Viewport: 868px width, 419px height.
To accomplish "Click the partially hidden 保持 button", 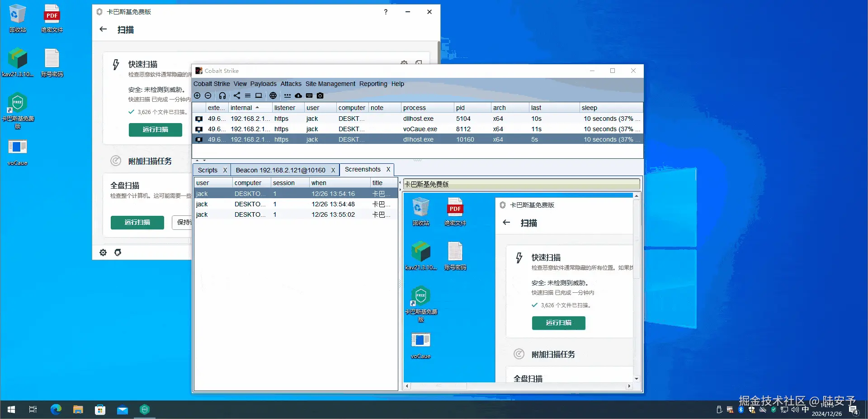I will [182, 222].
